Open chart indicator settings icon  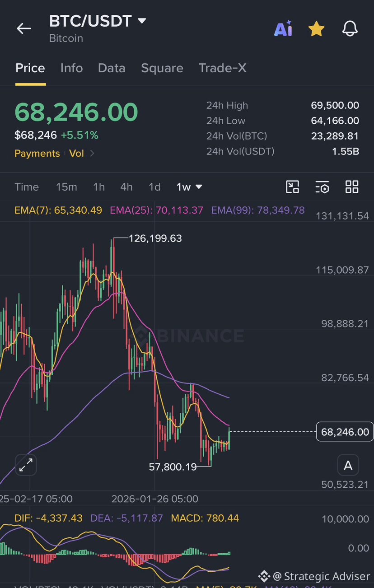pos(322,187)
